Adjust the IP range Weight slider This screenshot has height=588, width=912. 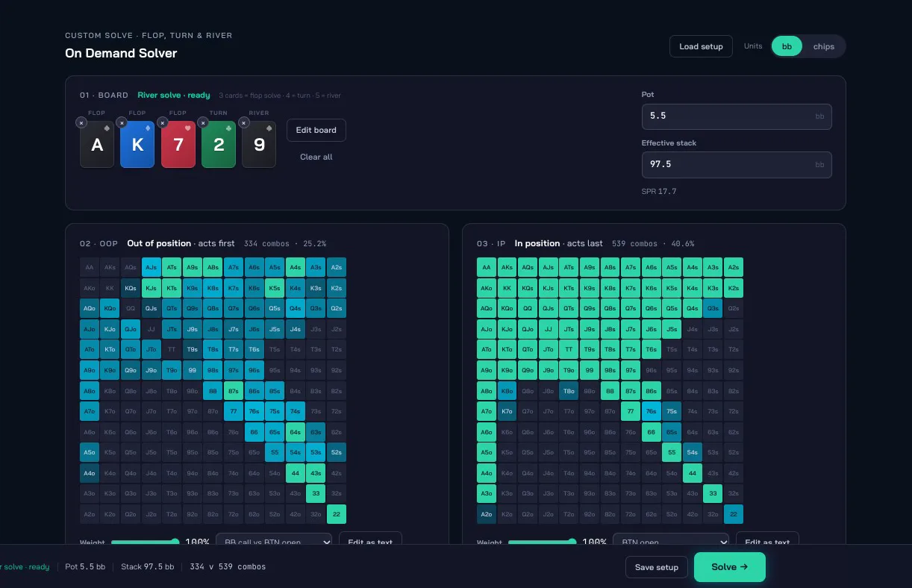pos(542,542)
